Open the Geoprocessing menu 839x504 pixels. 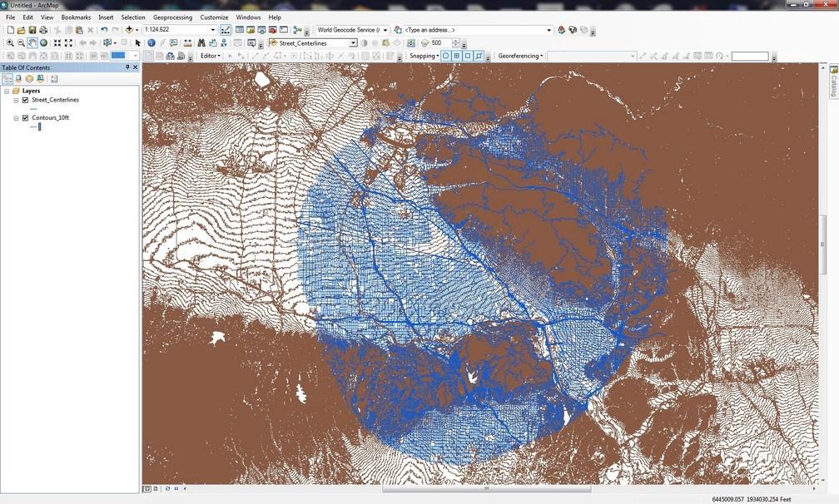click(x=172, y=17)
